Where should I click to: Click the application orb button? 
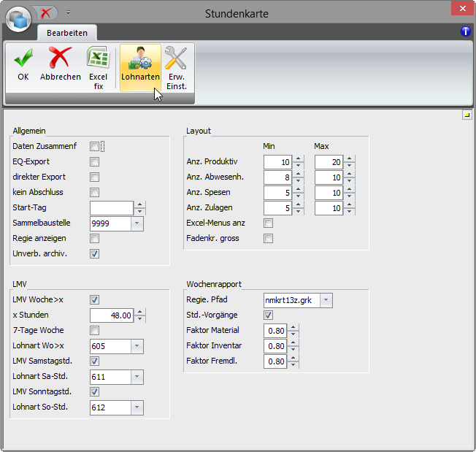[x=18, y=18]
